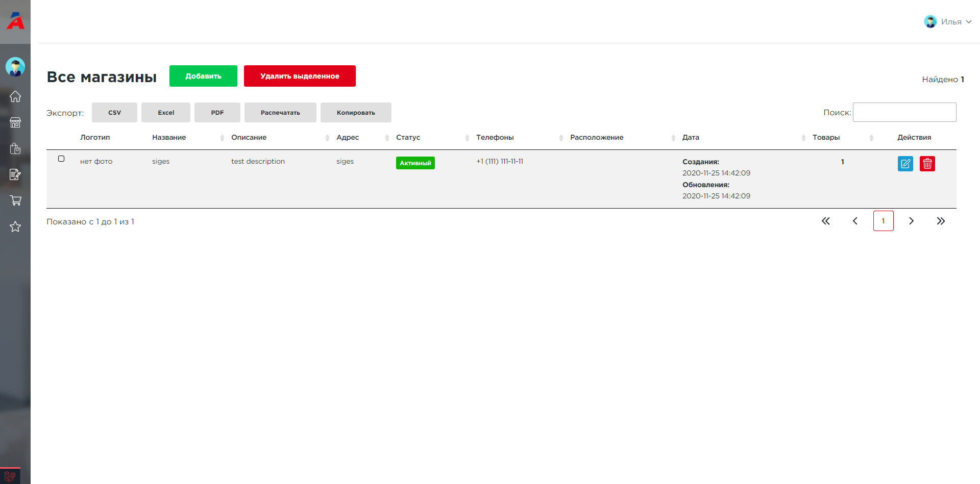
Task: Select page 1 in pagination
Action: click(x=884, y=221)
